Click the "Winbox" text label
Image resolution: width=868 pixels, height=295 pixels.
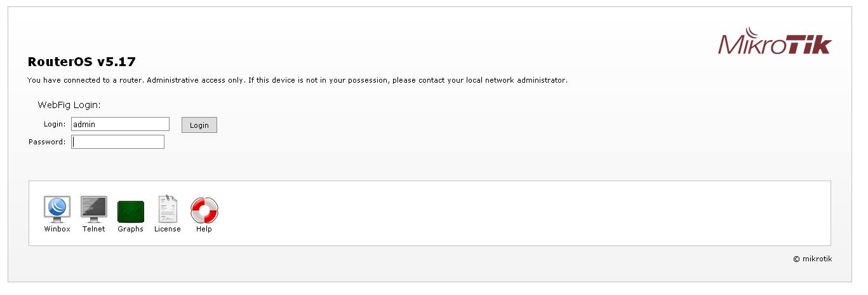(57, 229)
